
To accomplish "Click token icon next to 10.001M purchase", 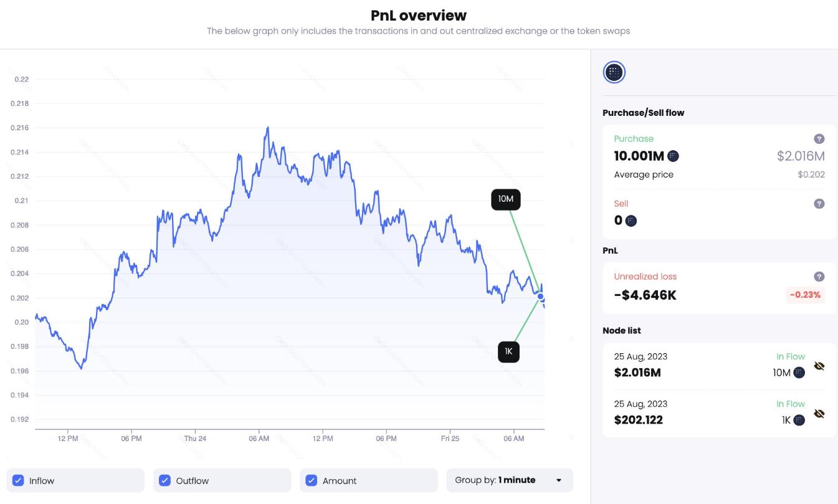I will tap(673, 156).
